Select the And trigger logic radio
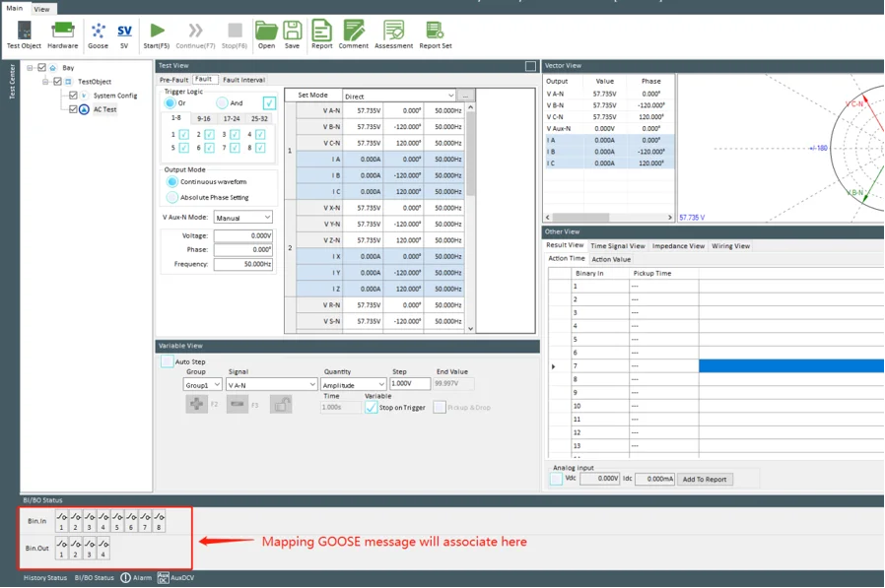Screen dimensions: 885x588 coord(222,103)
